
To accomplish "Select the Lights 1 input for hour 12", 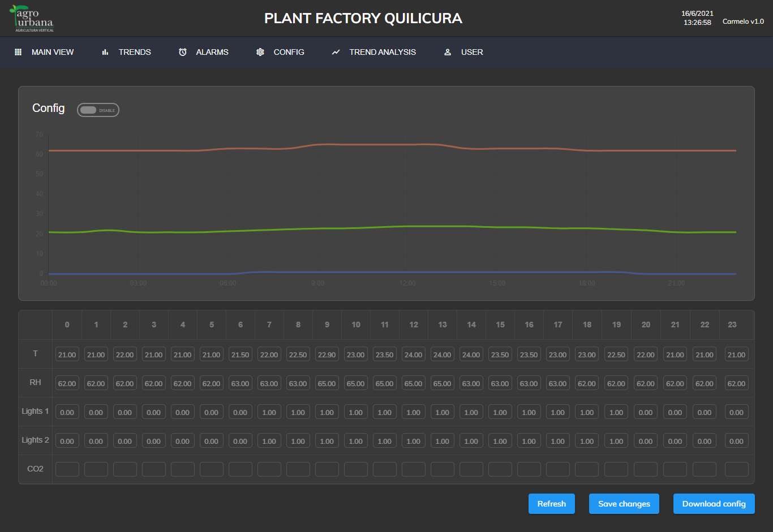I will pos(414,412).
